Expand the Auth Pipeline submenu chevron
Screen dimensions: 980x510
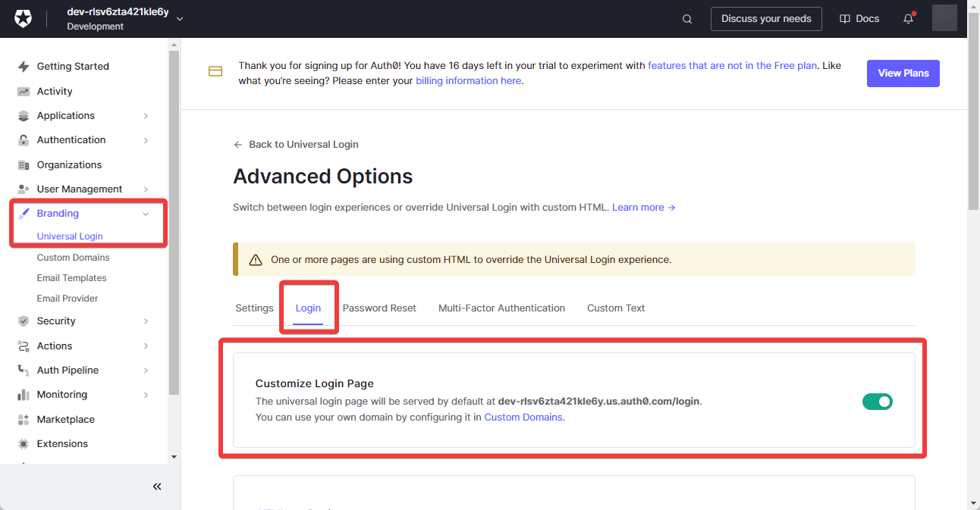click(x=146, y=371)
